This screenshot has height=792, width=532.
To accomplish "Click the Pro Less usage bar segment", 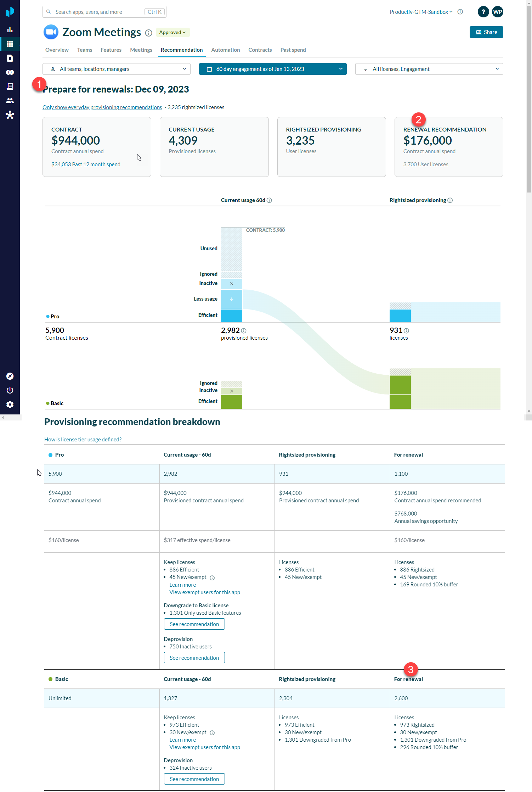I will point(231,299).
